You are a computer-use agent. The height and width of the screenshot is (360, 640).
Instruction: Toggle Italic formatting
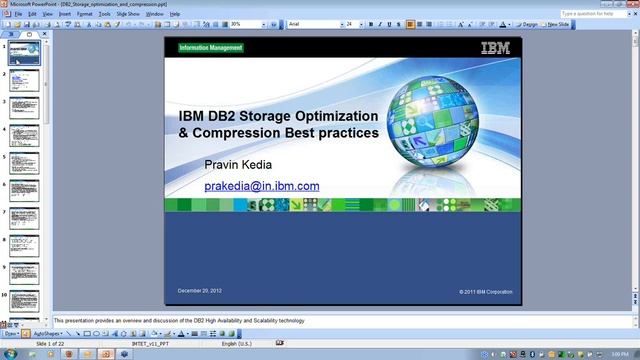380,24
